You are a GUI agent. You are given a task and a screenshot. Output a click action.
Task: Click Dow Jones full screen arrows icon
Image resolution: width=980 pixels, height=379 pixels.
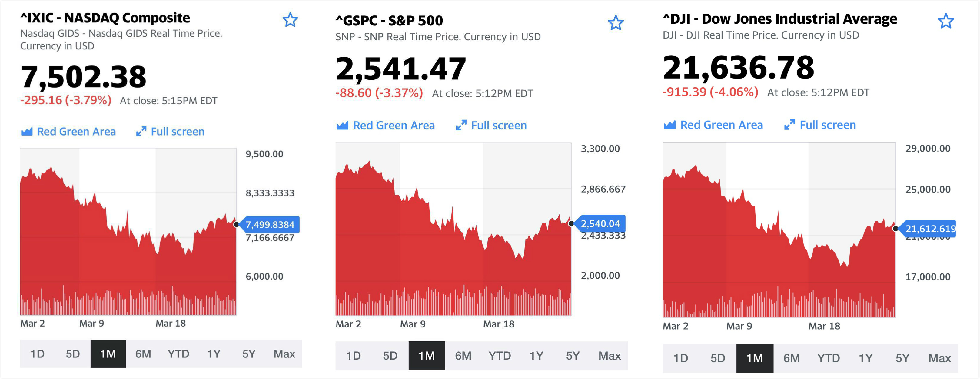[789, 125]
